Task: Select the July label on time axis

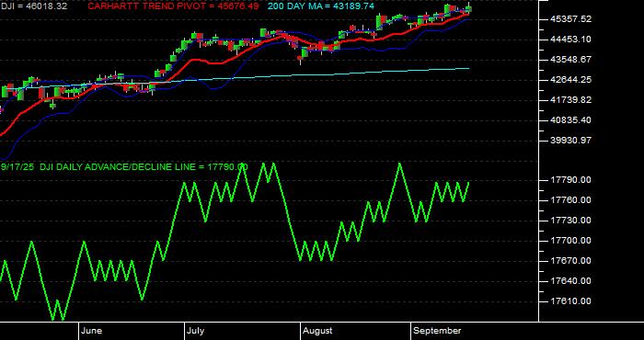Action: tap(196, 331)
